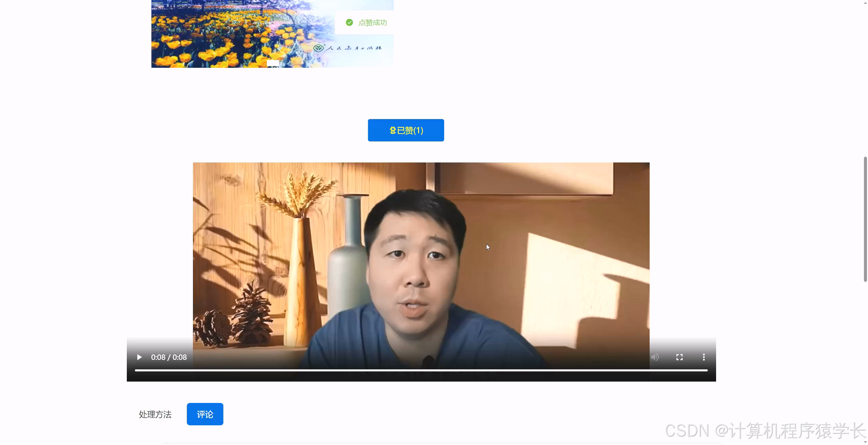This screenshot has height=445, width=868.
Task: Click the 已赞(1) like button
Action: [406, 130]
